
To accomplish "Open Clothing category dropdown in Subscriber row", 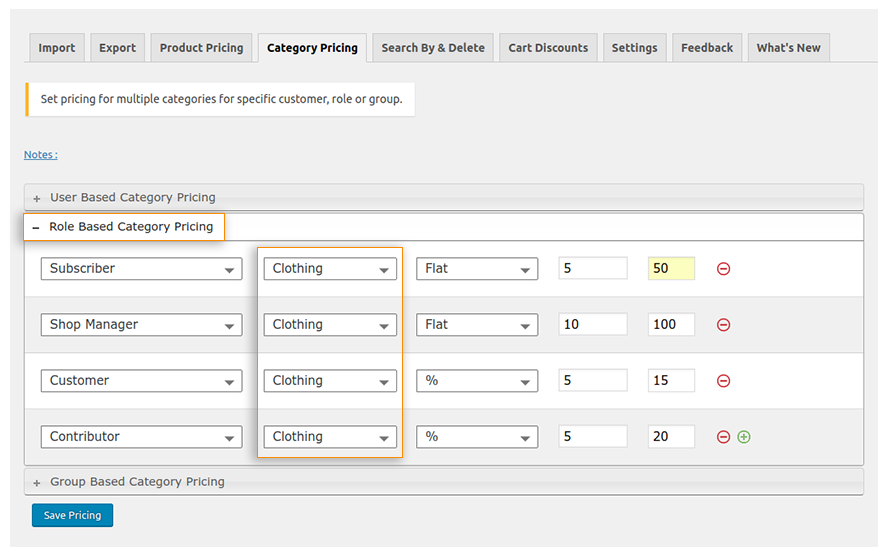I will (x=330, y=269).
